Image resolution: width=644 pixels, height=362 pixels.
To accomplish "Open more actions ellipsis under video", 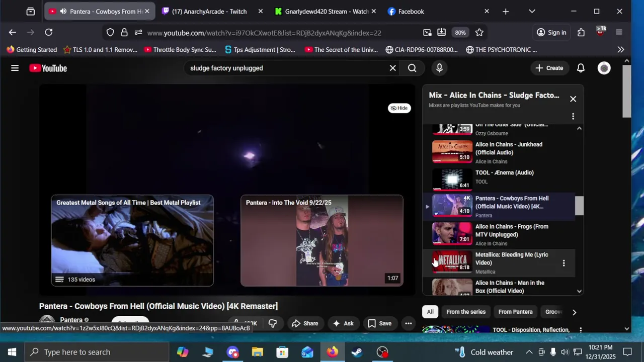I will (x=409, y=323).
